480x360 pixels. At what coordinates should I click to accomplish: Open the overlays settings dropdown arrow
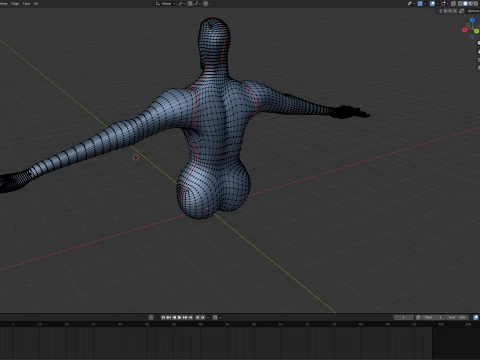point(438,4)
